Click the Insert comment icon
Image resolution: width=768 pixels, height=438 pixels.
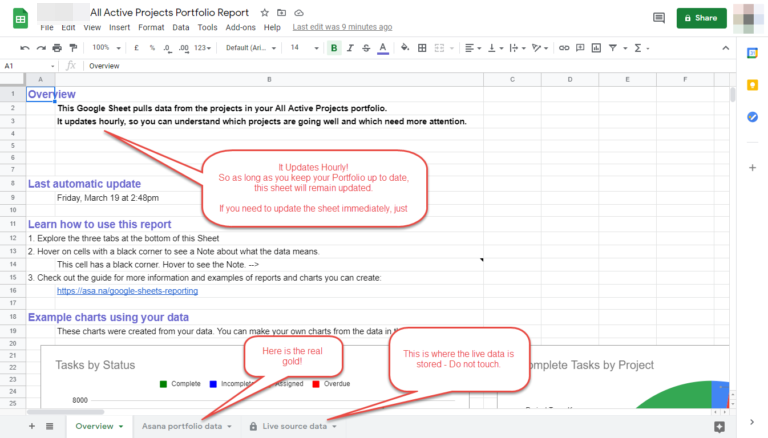point(580,48)
